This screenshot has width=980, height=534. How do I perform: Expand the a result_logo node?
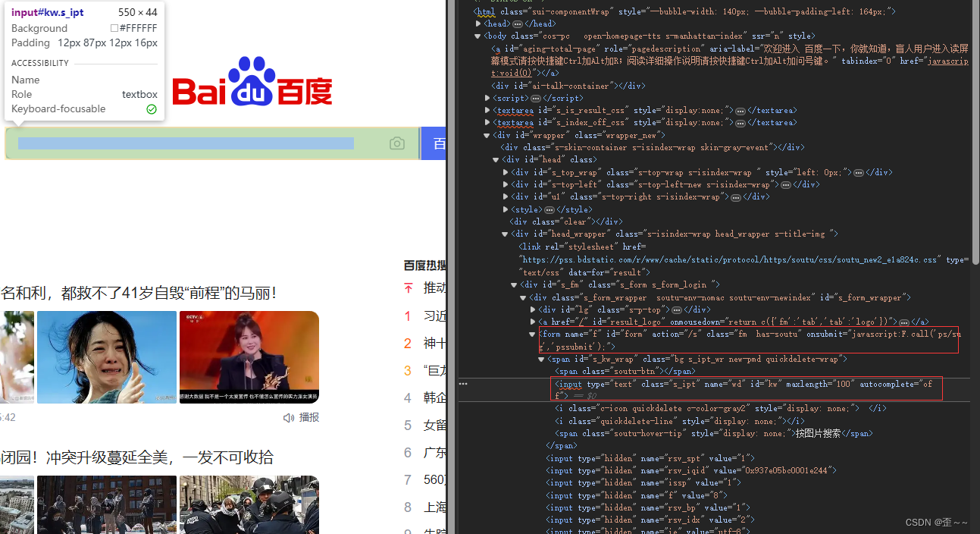pyautogui.click(x=533, y=322)
